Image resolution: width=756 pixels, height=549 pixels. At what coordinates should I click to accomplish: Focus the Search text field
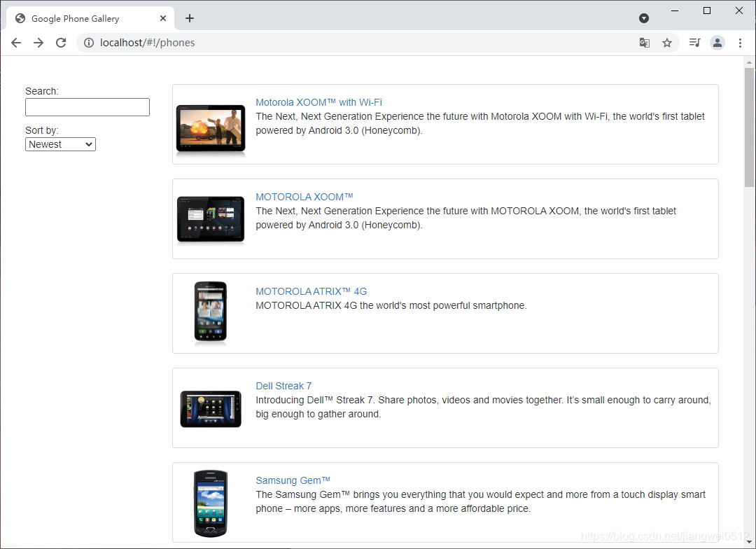click(87, 107)
